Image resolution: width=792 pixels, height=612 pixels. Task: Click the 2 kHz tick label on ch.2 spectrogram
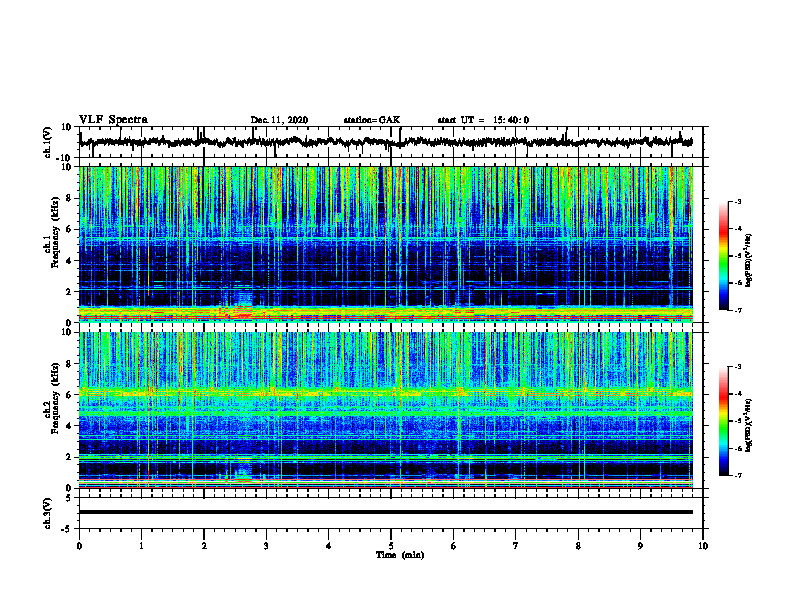coord(69,457)
